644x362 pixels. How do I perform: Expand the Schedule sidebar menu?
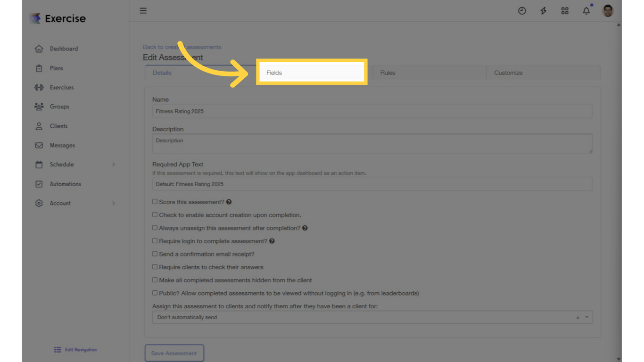pos(61,165)
